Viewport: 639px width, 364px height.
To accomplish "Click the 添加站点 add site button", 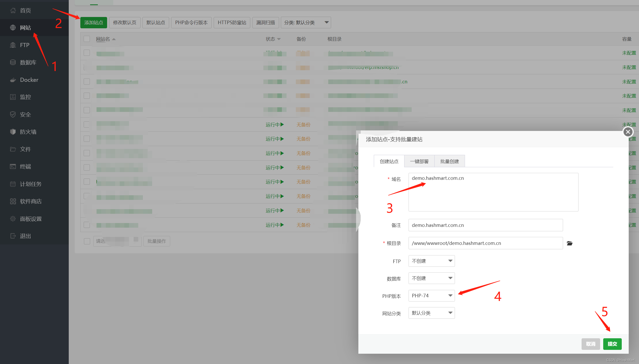I will click(93, 23).
